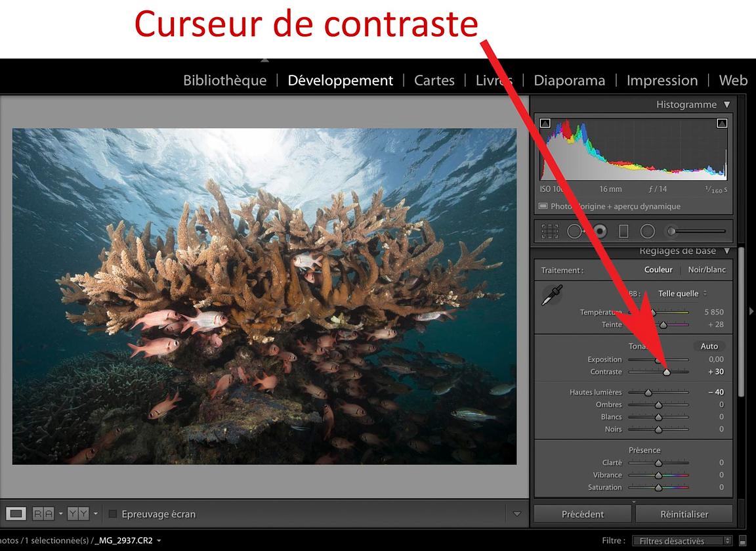Open the Filtres désactivés dropdown
The image size is (756, 551).
[x=682, y=541]
